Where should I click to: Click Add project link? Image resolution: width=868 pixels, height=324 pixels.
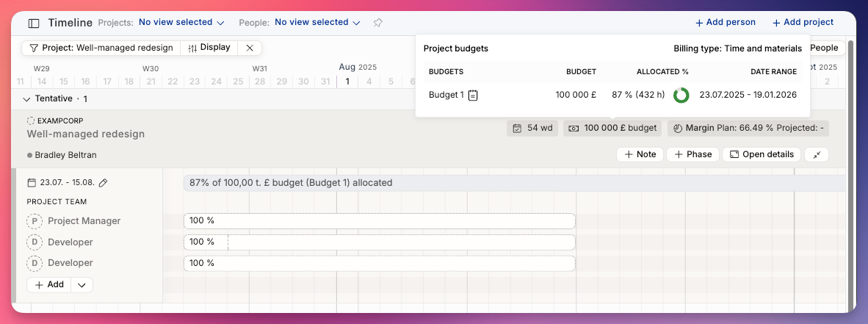(803, 23)
